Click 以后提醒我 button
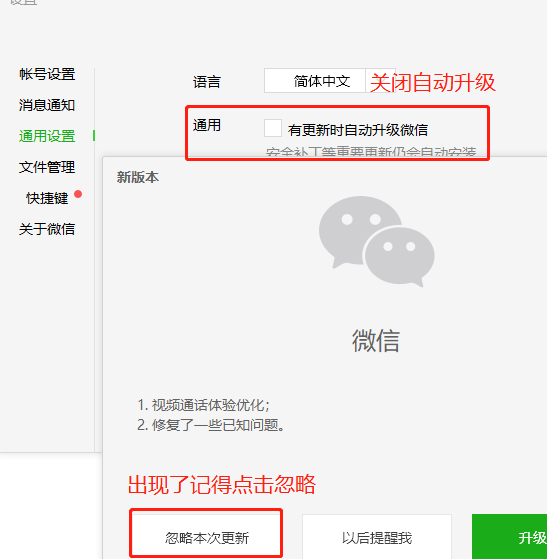The height and width of the screenshot is (559, 547). tap(377, 537)
